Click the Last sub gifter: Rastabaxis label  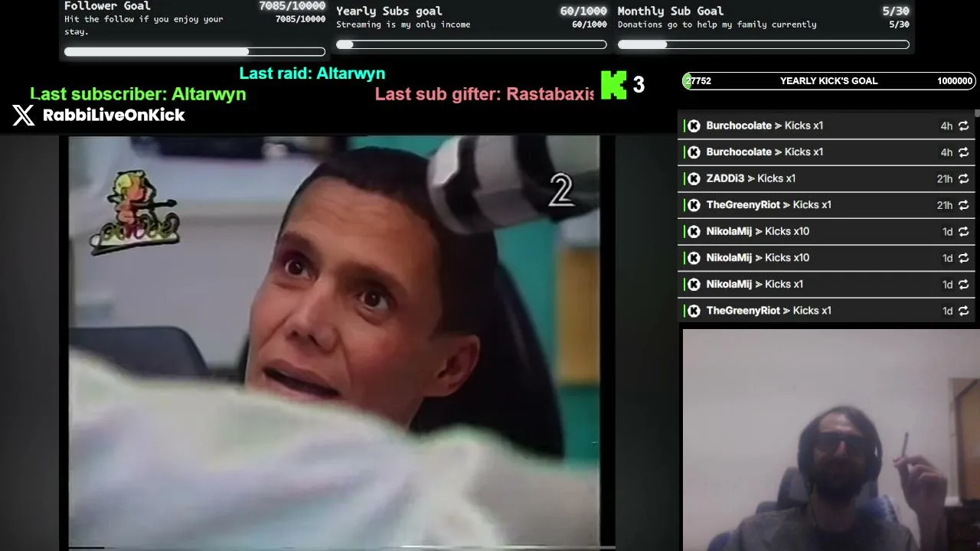pyautogui.click(x=485, y=94)
